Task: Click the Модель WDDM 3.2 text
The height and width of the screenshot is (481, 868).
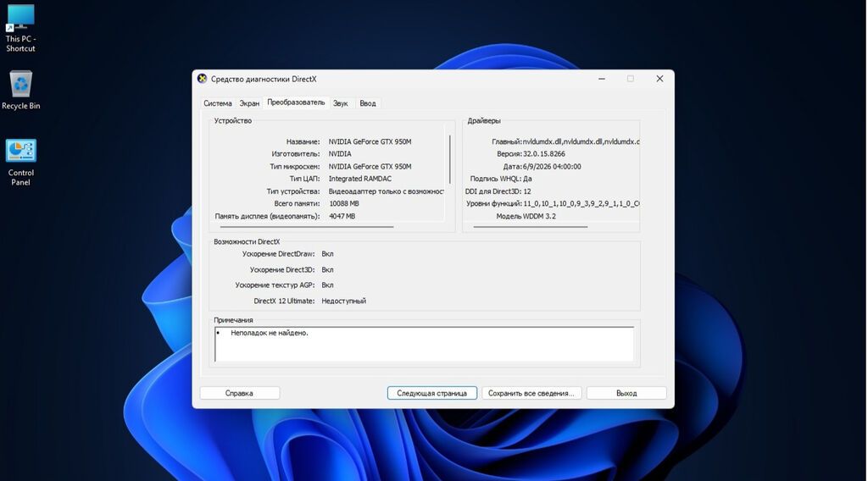Action: [526, 216]
